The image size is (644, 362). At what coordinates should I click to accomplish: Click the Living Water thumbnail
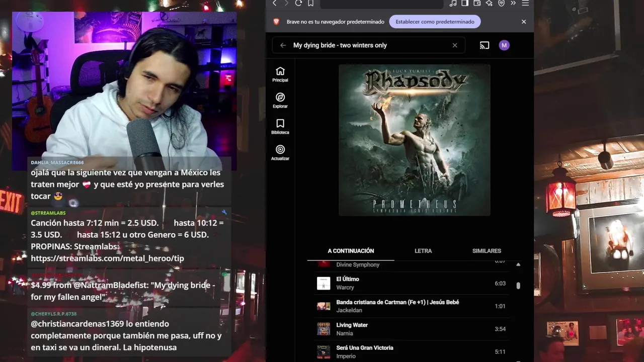coord(324,329)
